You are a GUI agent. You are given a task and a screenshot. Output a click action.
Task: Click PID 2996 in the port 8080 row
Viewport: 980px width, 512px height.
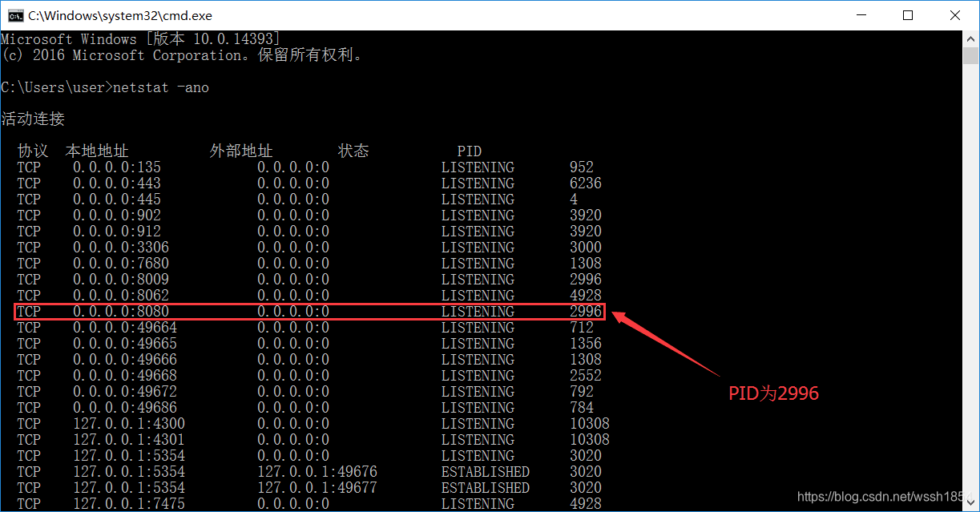tap(586, 312)
